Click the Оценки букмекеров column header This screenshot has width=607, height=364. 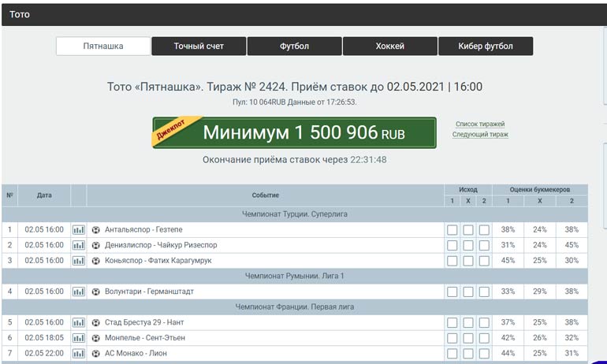[540, 190]
